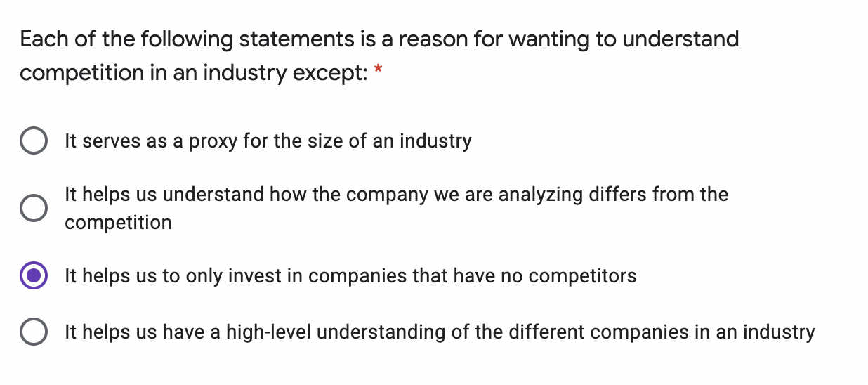Pick the "high-level understanding" radio button
The height and width of the screenshot is (385, 868).
pyautogui.click(x=33, y=332)
